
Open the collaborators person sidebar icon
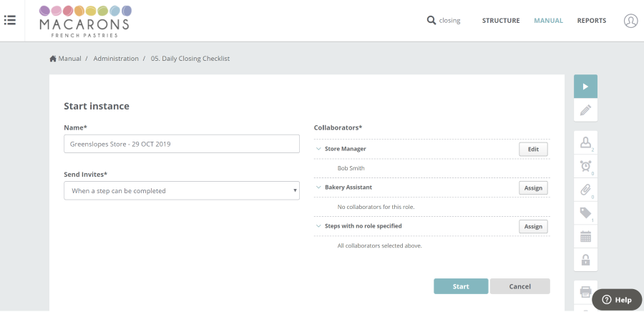585,143
